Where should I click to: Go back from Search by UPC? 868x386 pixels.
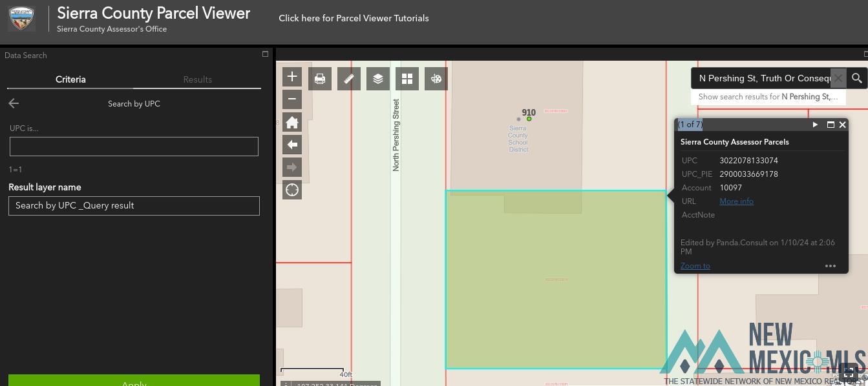tap(14, 103)
